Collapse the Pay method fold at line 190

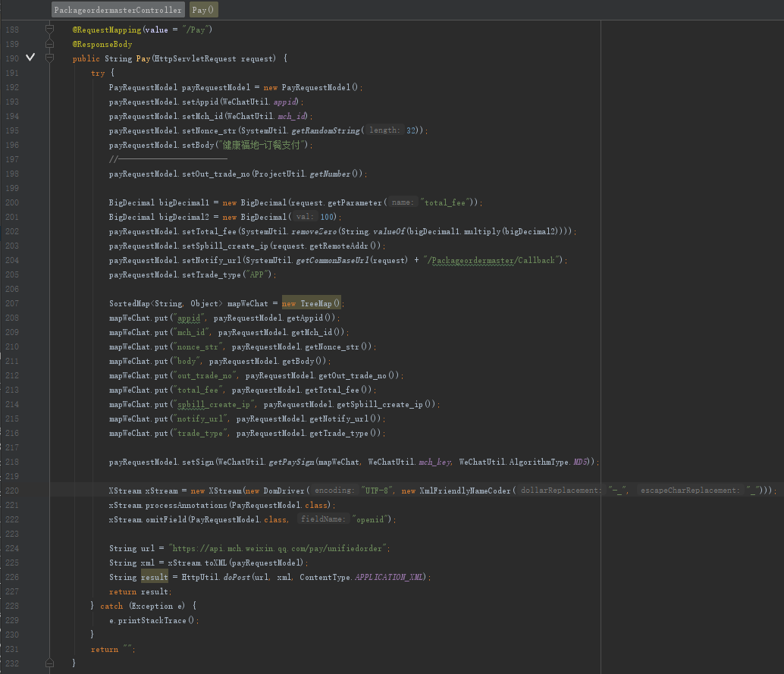click(x=49, y=58)
